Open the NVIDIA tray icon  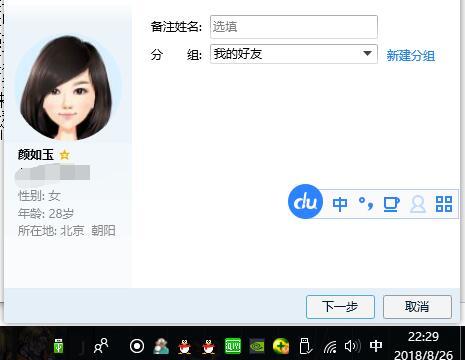[x=257, y=346]
